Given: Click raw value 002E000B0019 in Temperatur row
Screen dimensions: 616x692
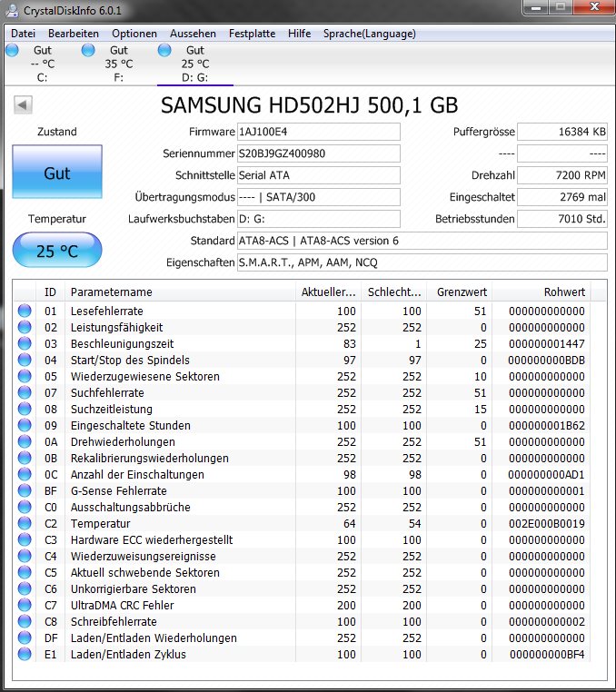Looking at the screenshot, I should coord(547,523).
